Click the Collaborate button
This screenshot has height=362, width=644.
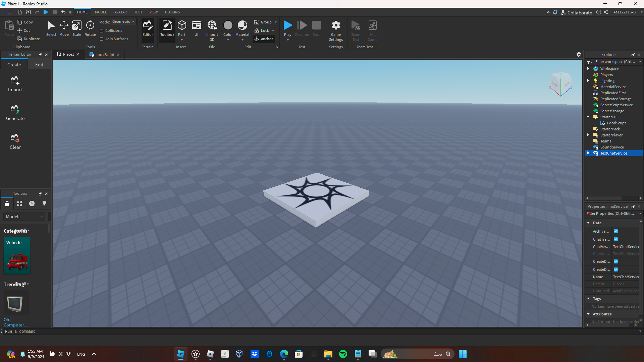tap(576, 12)
